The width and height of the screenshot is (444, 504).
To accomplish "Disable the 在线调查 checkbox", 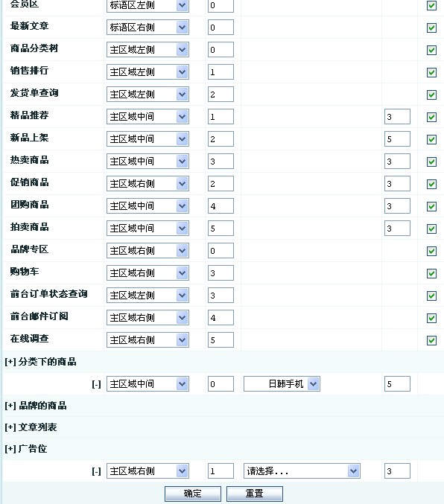I will [x=431, y=340].
